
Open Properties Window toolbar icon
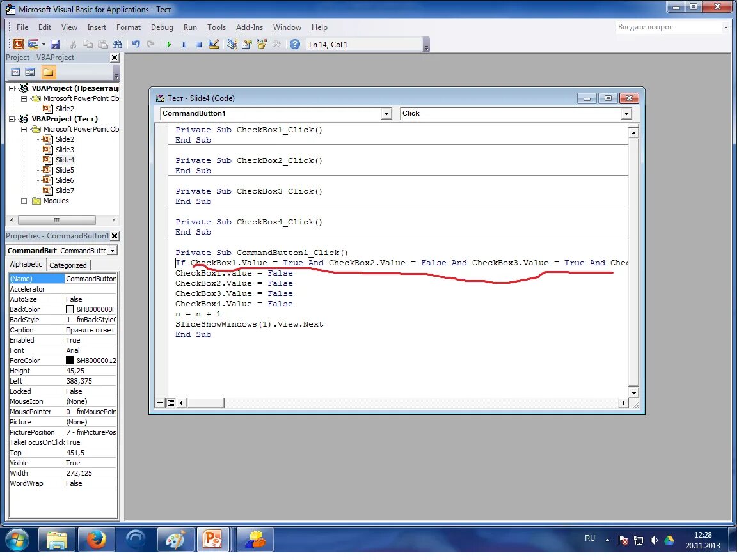[x=246, y=44]
